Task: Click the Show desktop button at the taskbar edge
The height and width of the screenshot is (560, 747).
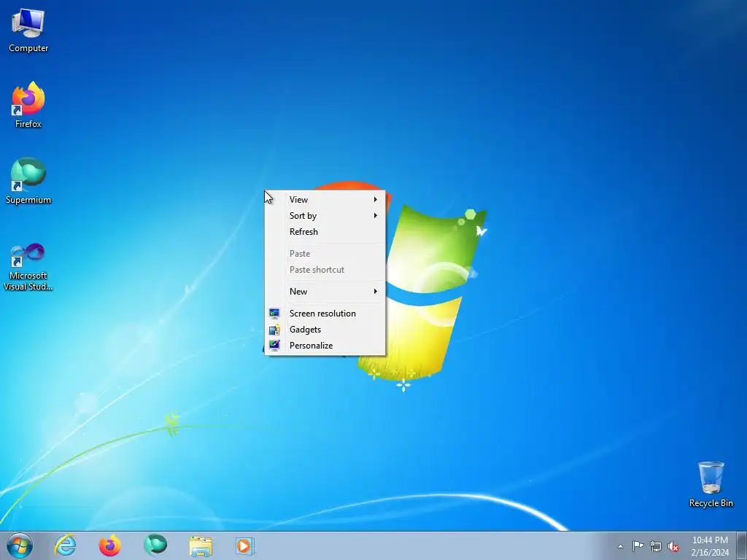Action: pyautogui.click(x=742, y=545)
